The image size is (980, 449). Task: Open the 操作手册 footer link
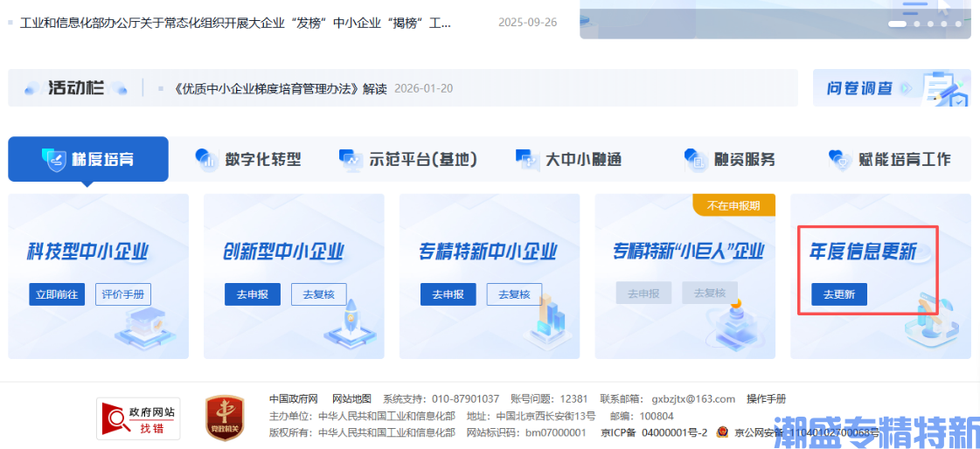click(x=766, y=399)
